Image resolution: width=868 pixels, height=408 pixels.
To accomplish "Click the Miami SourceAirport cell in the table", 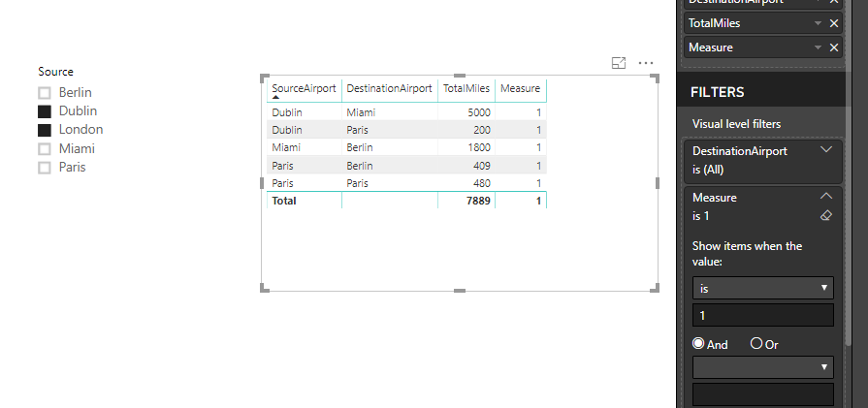I will point(286,147).
